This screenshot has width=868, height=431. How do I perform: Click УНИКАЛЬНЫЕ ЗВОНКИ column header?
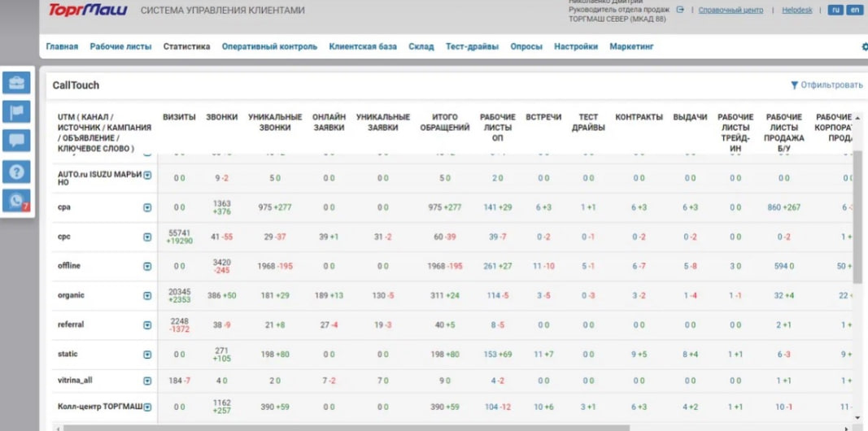(275, 122)
